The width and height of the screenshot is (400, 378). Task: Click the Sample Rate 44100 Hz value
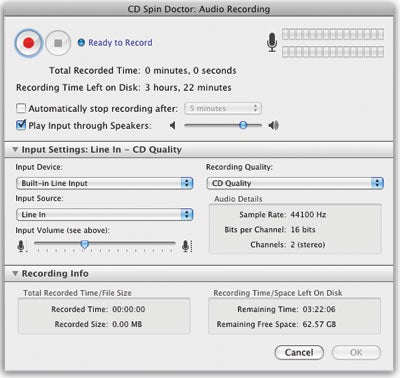click(308, 215)
